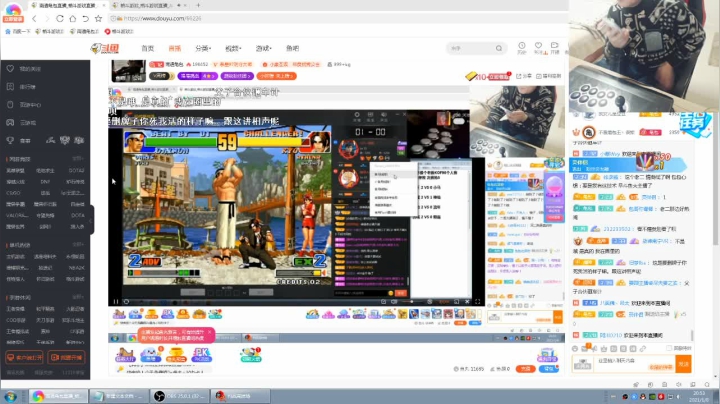Image resolution: width=720 pixels, height=404 pixels.
Task: Open the PK activity icon below the player
Action: pos(201,354)
